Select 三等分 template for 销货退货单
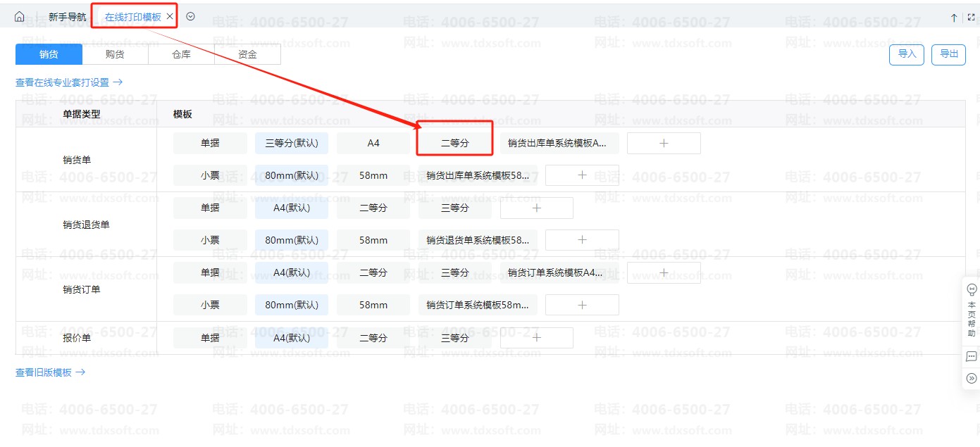This screenshot has width=980, height=447. coord(455,208)
